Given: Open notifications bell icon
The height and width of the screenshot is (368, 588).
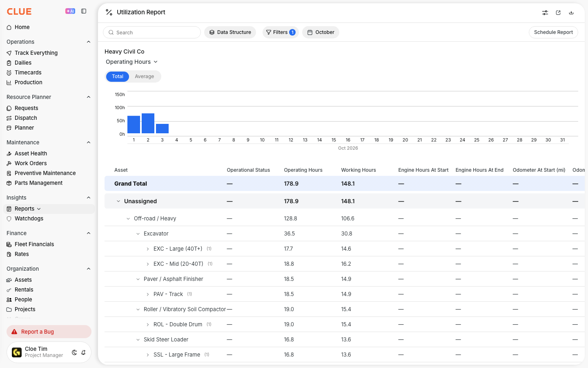Looking at the screenshot, I should [x=83, y=352].
